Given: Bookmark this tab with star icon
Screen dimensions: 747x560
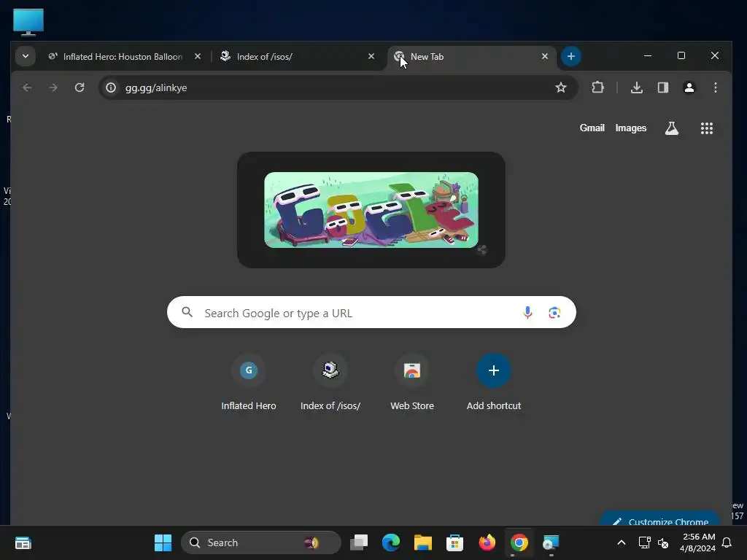Looking at the screenshot, I should pos(561,87).
